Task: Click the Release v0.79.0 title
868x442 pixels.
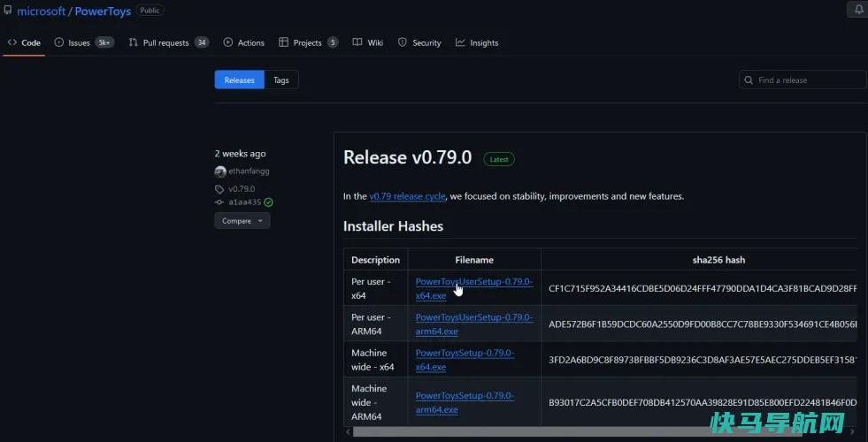Action: pyautogui.click(x=407, y=157)
